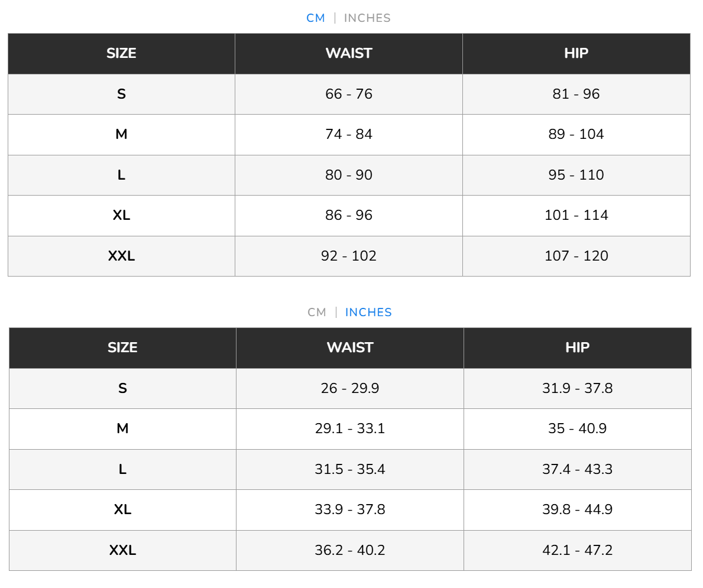This screenshot has height=588, width=703.
Task: Select the hip range 89 - 104 cell
Action: coord(576,135)
